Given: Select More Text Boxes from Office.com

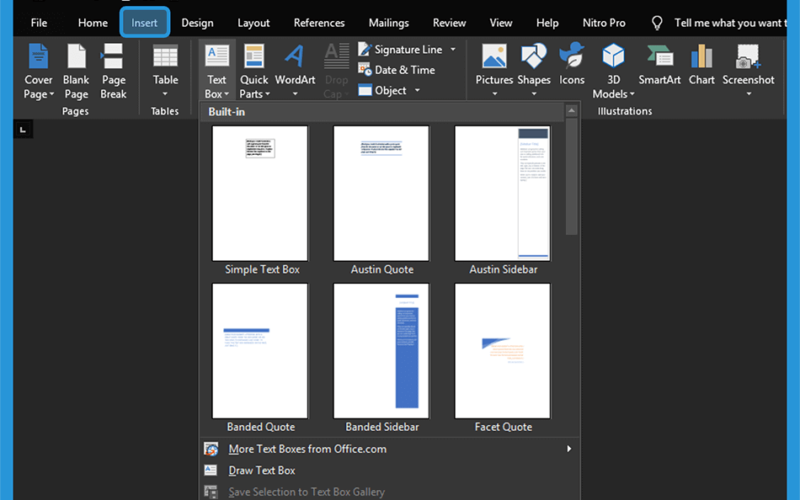Looking at the screenshot, I should pyautogui.click(x=389, y=449).
